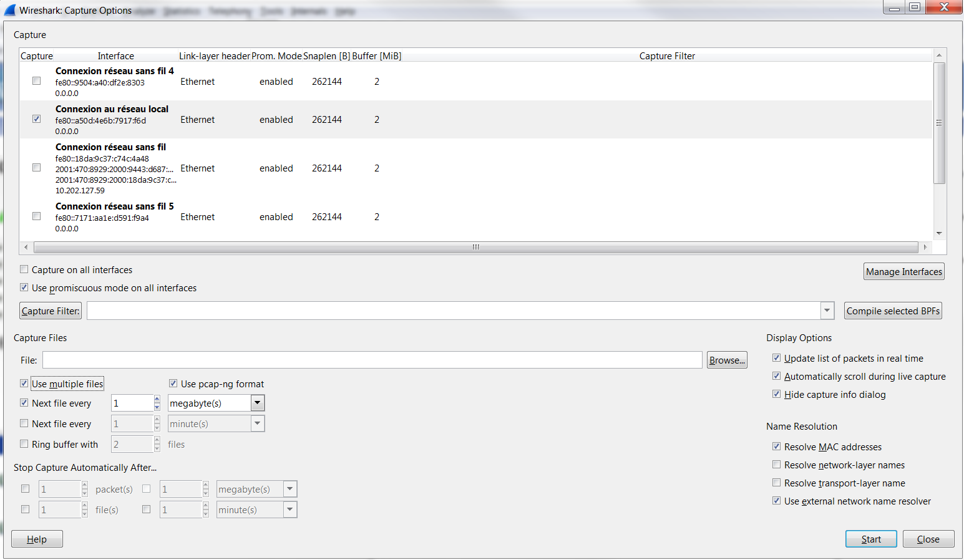Image resolution: width=964 pixels, height=560 pixels.
Task: Click the interface list vertical scrollbar thumb
Action: point(939,123)
